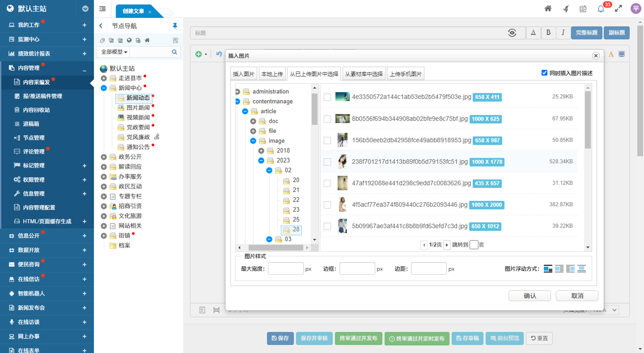
Task: Select checkbox for 47af192088e441d298c9edd7c0083626.jpg
Action: point(327,183)
